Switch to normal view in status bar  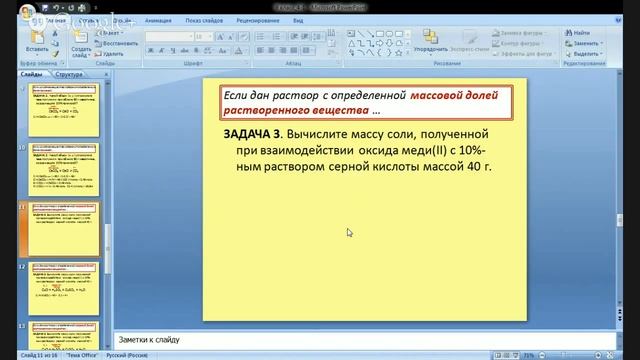498,356
